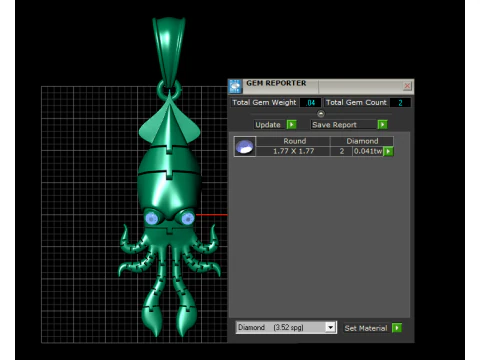
Task: Click the Total Gem Weight value .04
Action: tap(310, 103)
